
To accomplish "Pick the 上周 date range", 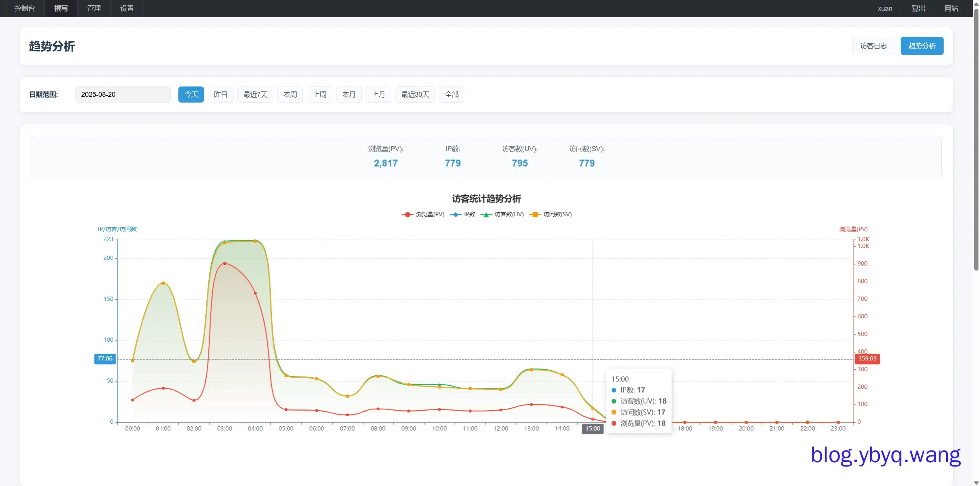I will click(x=319, y=95).
